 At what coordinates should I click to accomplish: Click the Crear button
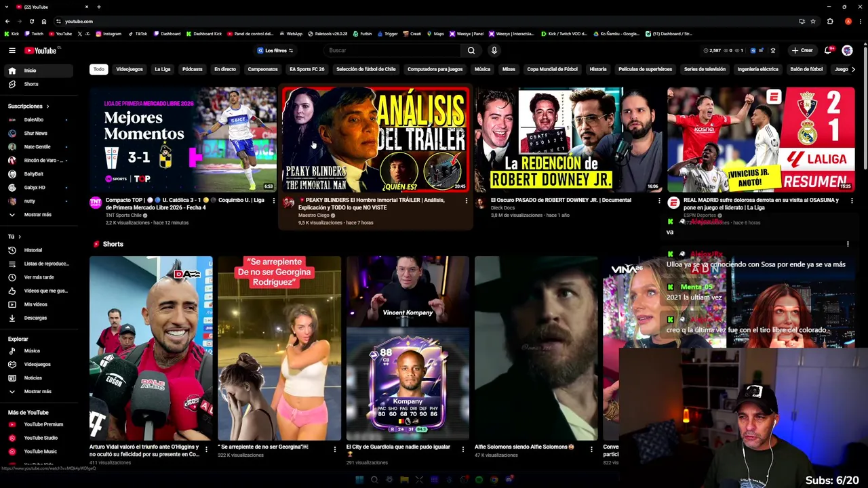(802, 50)
